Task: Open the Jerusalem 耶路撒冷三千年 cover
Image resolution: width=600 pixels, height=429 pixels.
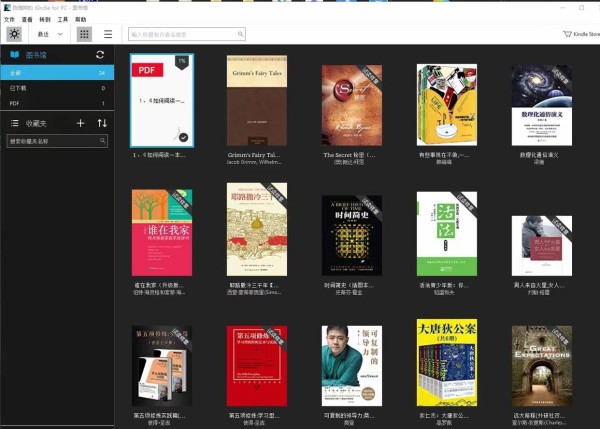Action: click(x=257, y=229)
